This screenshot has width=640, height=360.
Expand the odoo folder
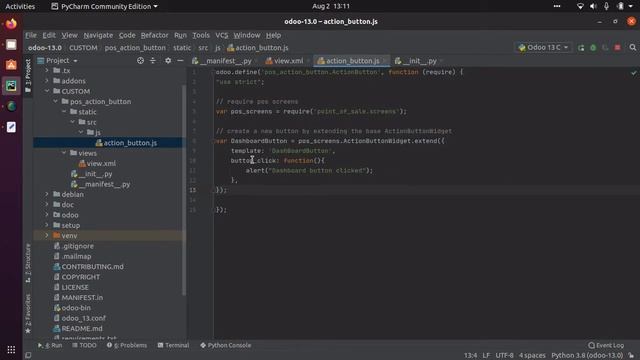coord(47,215)
